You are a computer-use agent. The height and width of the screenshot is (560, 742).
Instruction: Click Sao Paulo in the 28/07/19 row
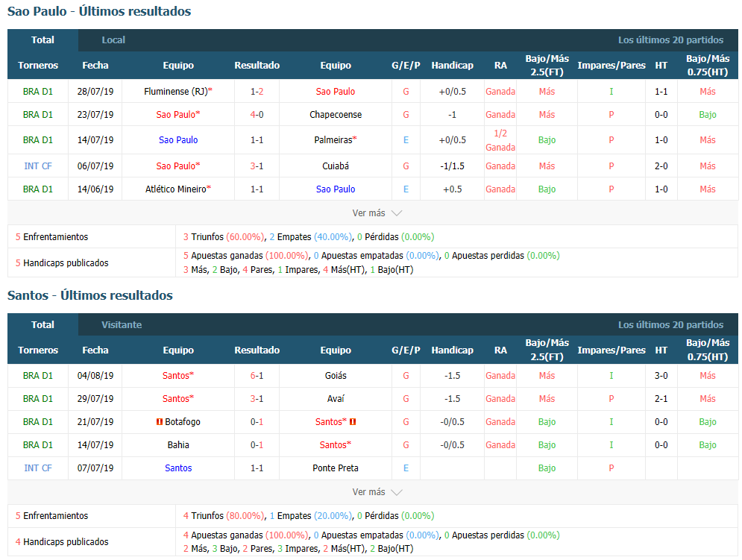tap(336, 92)
